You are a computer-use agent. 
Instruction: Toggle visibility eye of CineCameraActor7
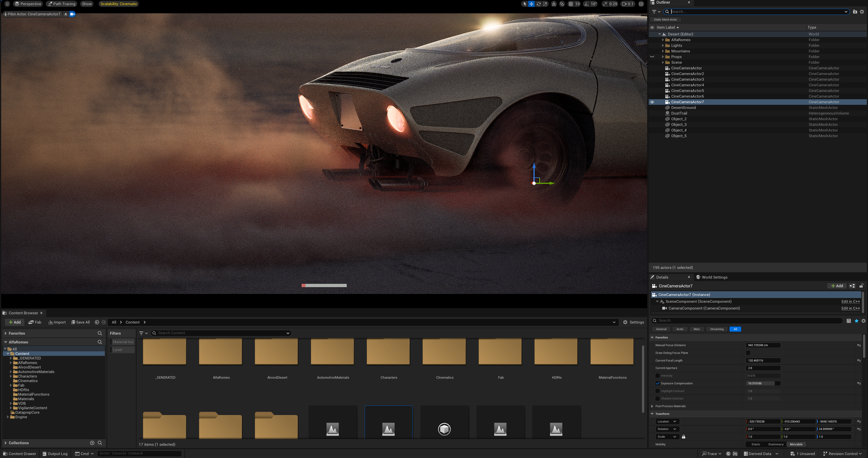click(652, 102)
